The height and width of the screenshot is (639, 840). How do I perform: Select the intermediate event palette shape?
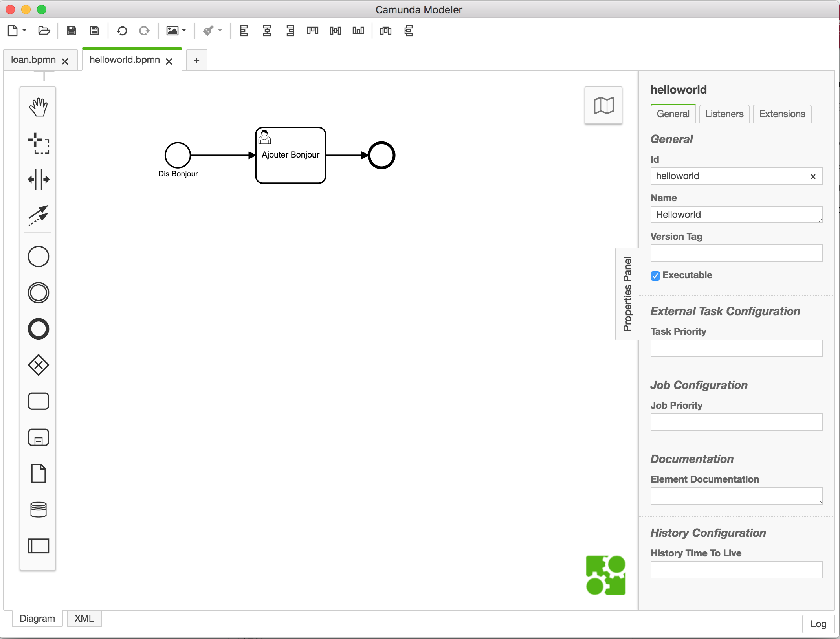pos(38,293)
